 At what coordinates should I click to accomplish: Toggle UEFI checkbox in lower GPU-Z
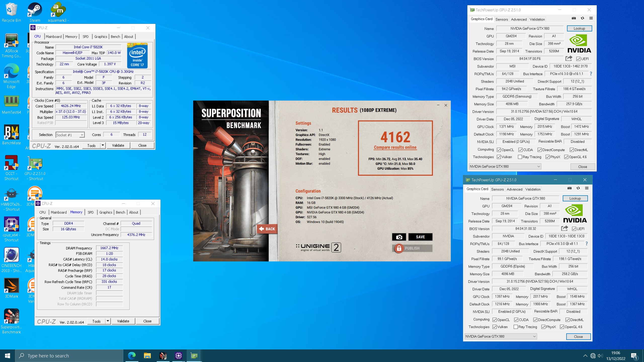pos(574,229)
